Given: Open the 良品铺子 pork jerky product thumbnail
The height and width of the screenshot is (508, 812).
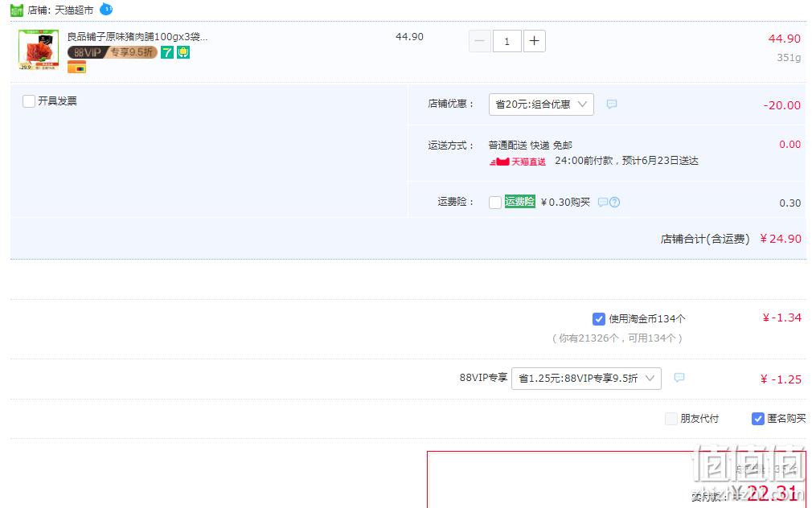Looking at the screenshot, I should click(x=39, y=50).
